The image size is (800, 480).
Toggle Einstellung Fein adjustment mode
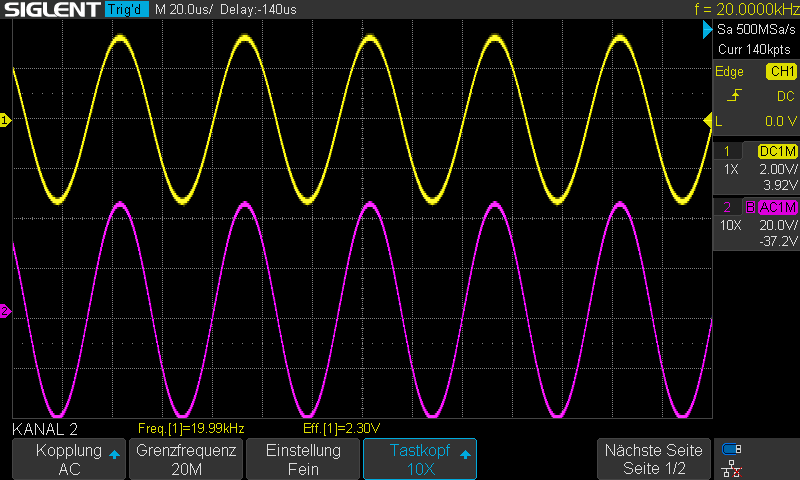[302, 459]
